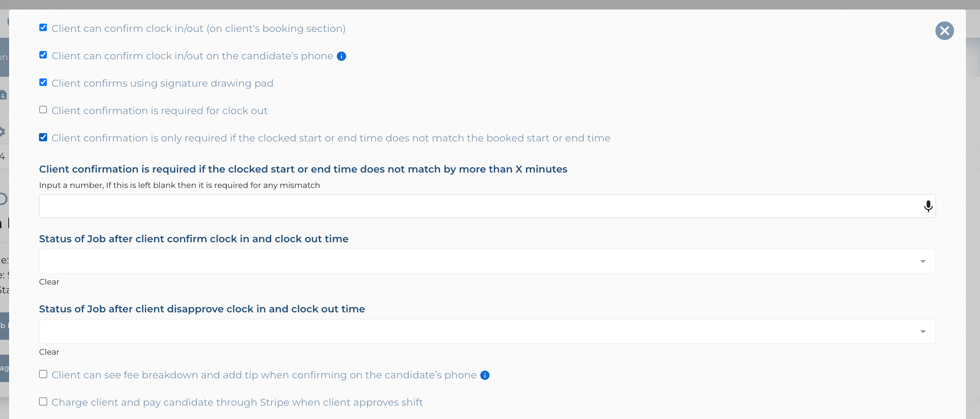Enable client confirmation required for clock out
The image size is (980, 419).
[43, 110]
